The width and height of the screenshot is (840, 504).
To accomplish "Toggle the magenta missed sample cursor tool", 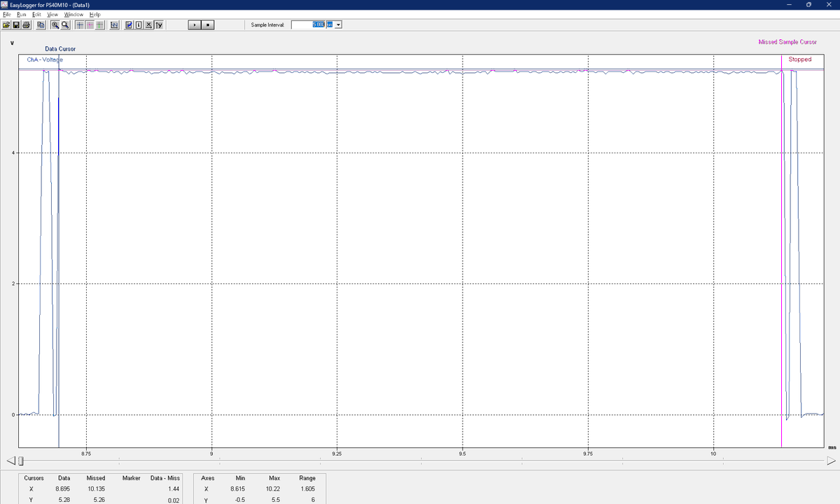I will click(90, 24).
